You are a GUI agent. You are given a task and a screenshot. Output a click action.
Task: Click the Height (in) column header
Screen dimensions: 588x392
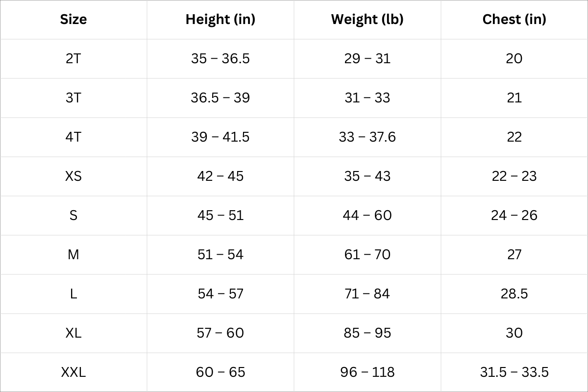tap(220, 20)
